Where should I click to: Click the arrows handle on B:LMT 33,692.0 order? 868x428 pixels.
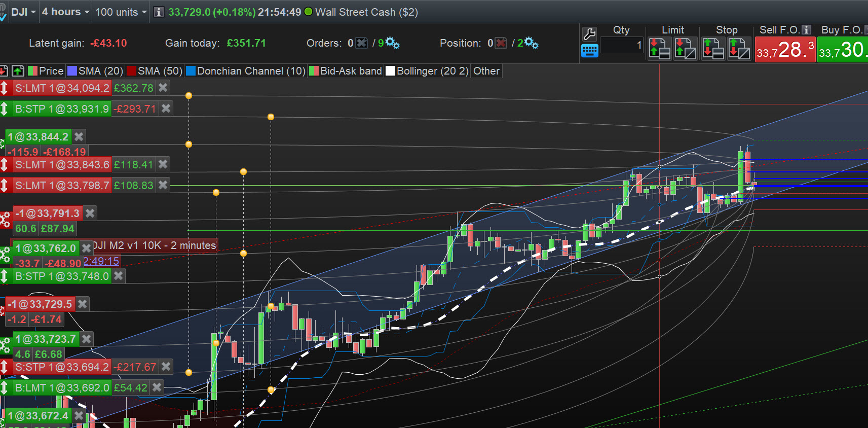pyautogui.click(x=5, y=388)
